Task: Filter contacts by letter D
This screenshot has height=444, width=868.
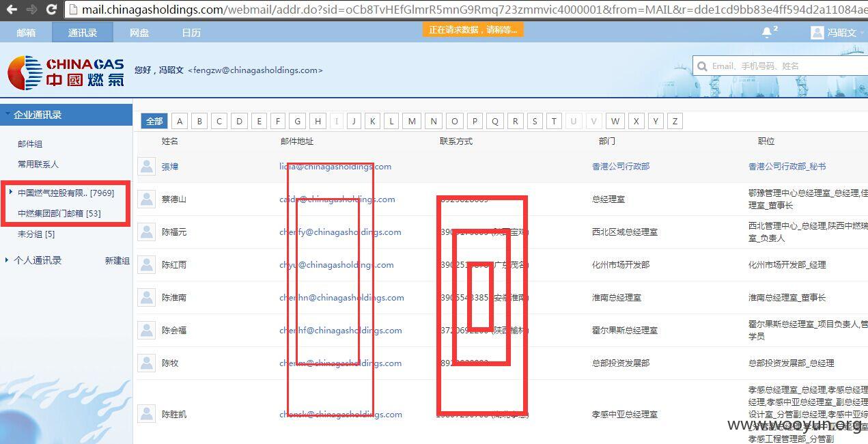Action: [x=239, y=122]
